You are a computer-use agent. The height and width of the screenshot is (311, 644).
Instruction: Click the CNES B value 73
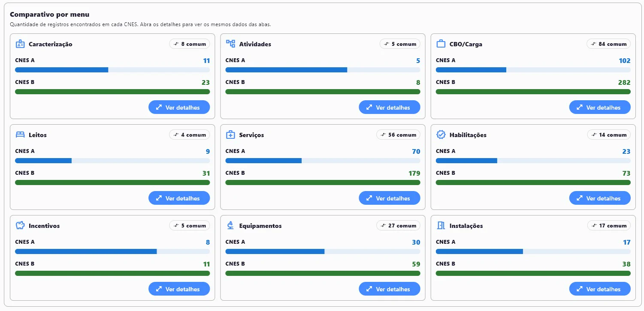(x=626, y=173)
